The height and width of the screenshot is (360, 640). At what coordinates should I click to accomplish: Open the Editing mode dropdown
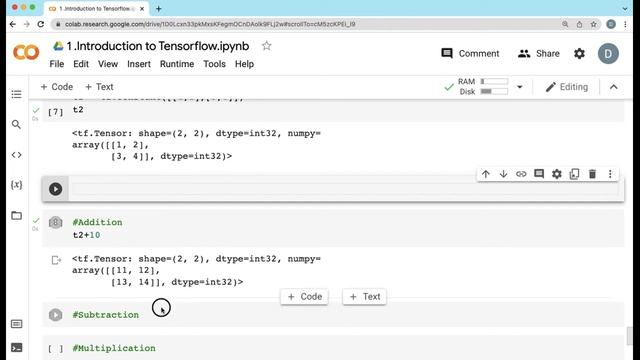coord(567,87)
